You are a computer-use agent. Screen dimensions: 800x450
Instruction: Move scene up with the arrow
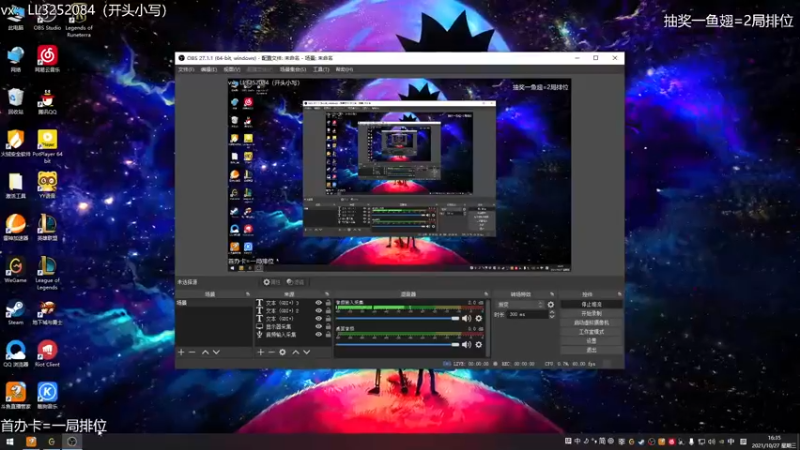tap(205, 352)
